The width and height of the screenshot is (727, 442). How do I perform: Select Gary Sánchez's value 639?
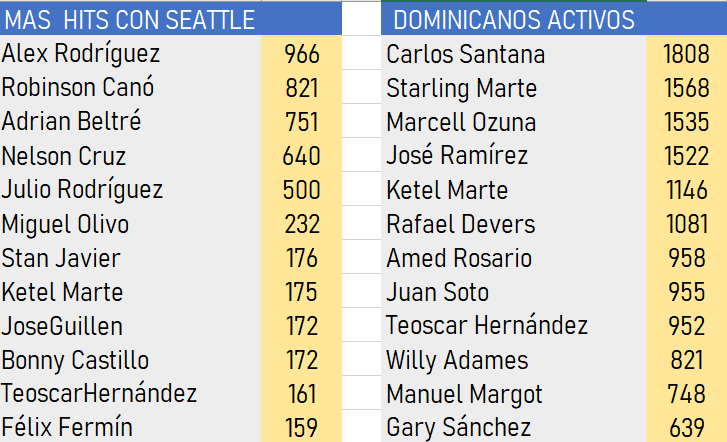pyautogui.click(x=686, y=428)
